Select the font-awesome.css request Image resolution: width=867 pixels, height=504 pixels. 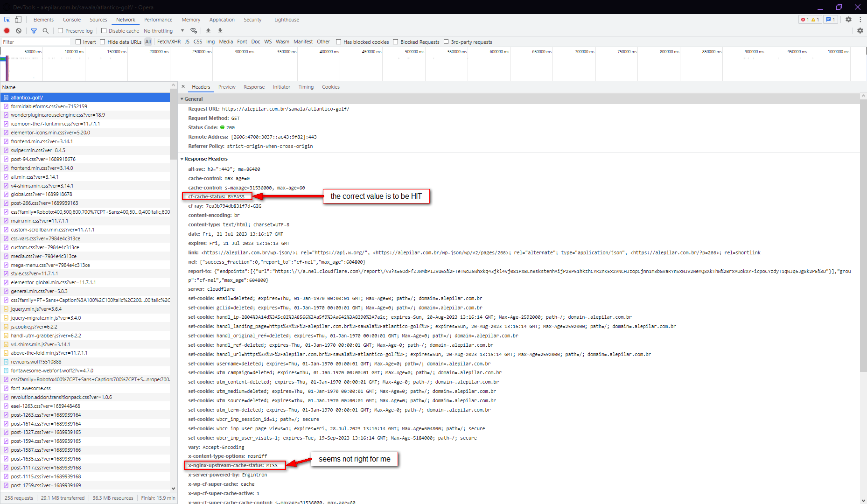tap(85, 388)
